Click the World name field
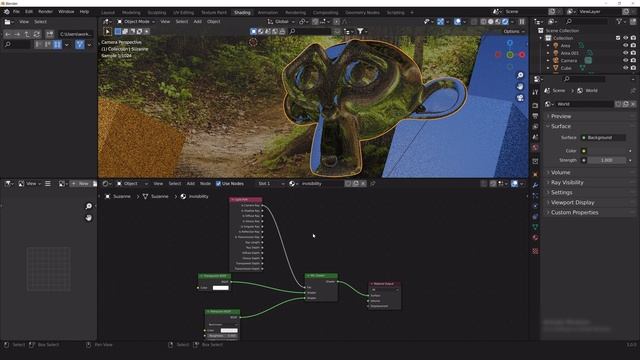This screenshot has height=360, width=640. point(585,104)
